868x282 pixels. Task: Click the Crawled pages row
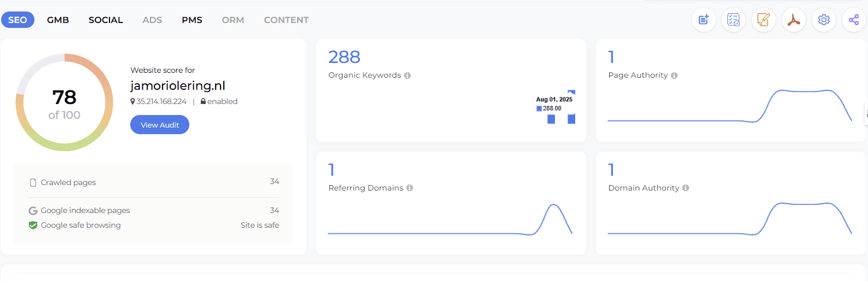point(154,182)
